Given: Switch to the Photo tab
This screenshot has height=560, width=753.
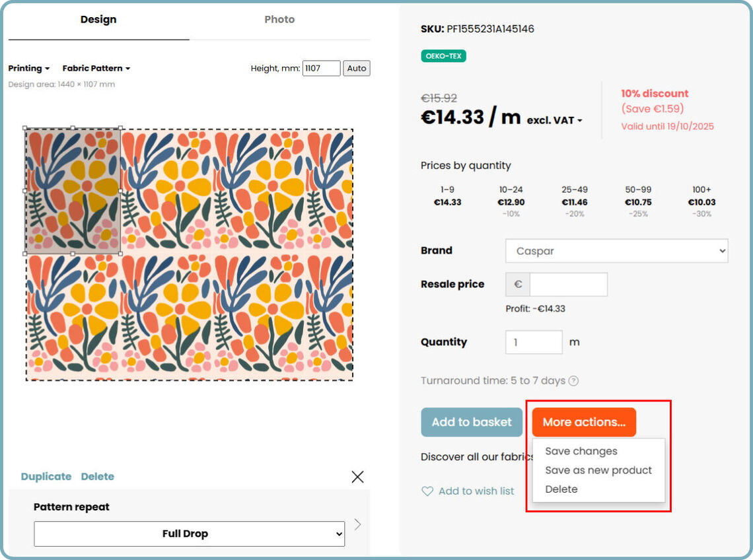Looking at the screenshot, I should click(x=279, y=20).
